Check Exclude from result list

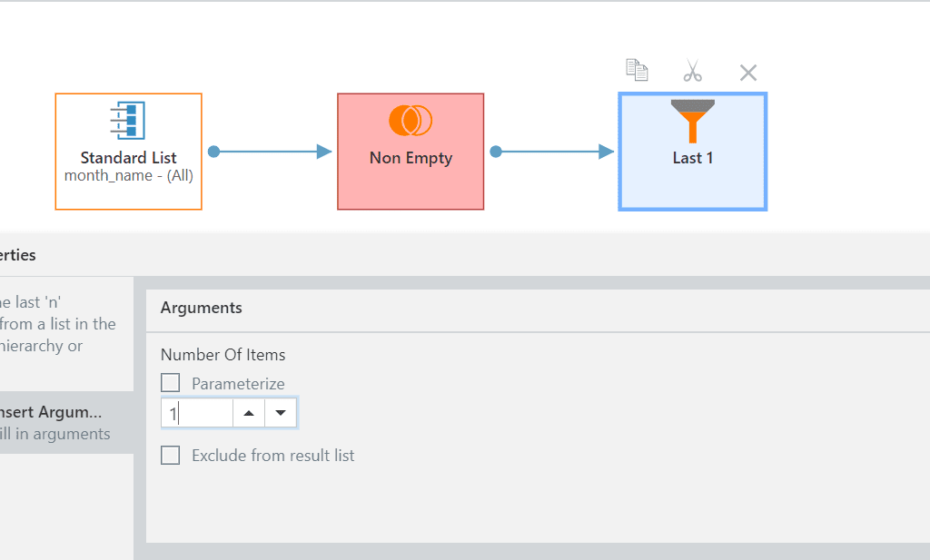click(x=171, y=456)
